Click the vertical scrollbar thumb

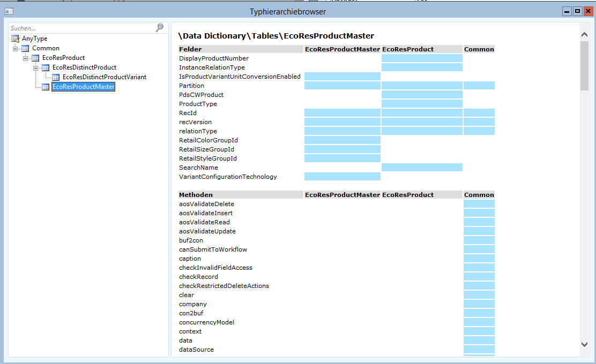[x=584, y=66]
